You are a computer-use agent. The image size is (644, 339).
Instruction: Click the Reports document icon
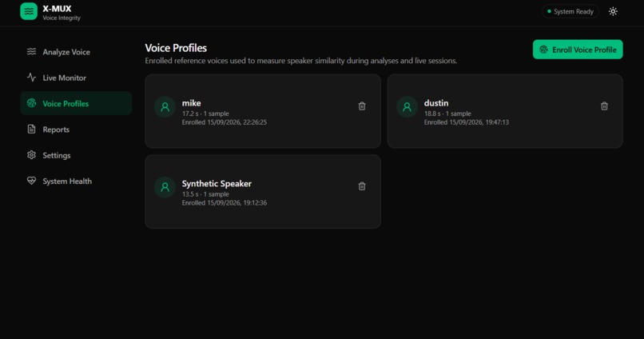32,129
